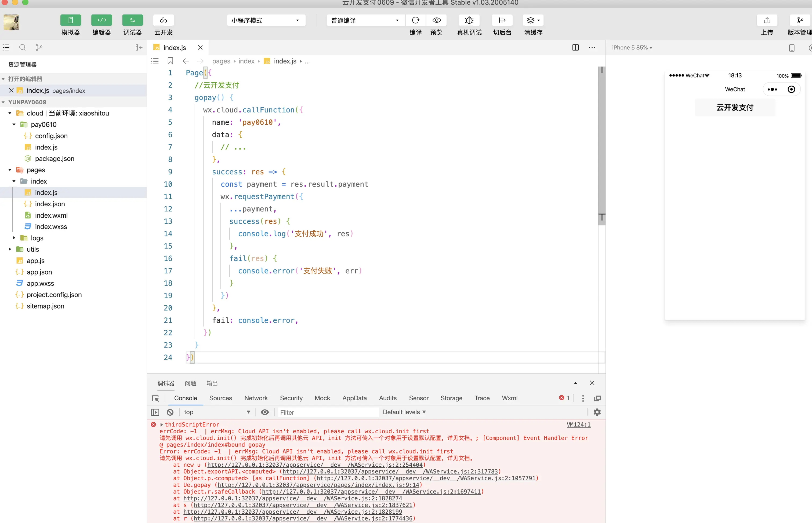Split the editor with split-view icon
The image size is (812, 523).
tap(575, 47)
